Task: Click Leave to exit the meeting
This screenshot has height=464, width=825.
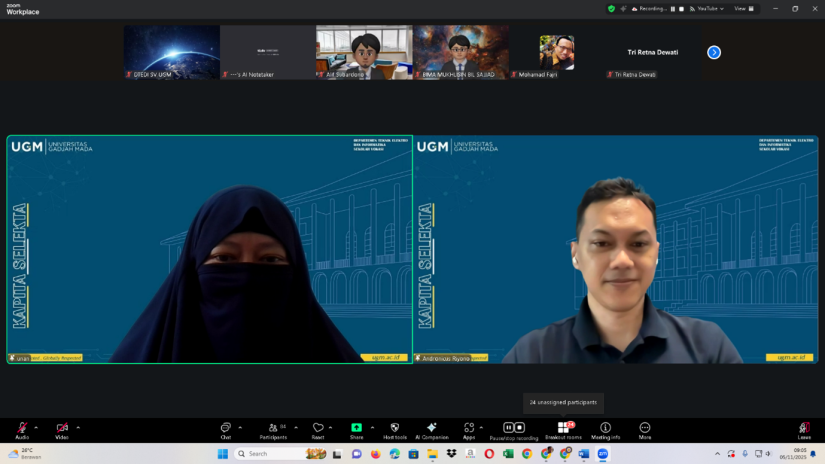Action: [804, 428]
